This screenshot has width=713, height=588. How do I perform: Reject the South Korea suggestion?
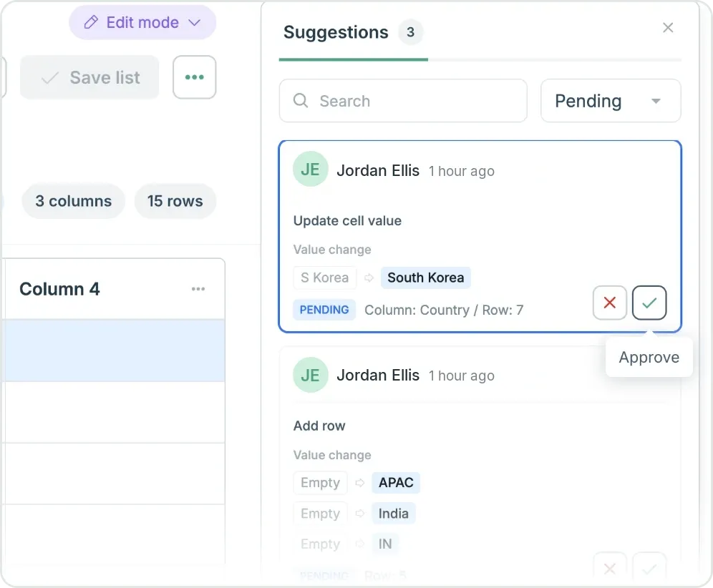pos(610,303)
